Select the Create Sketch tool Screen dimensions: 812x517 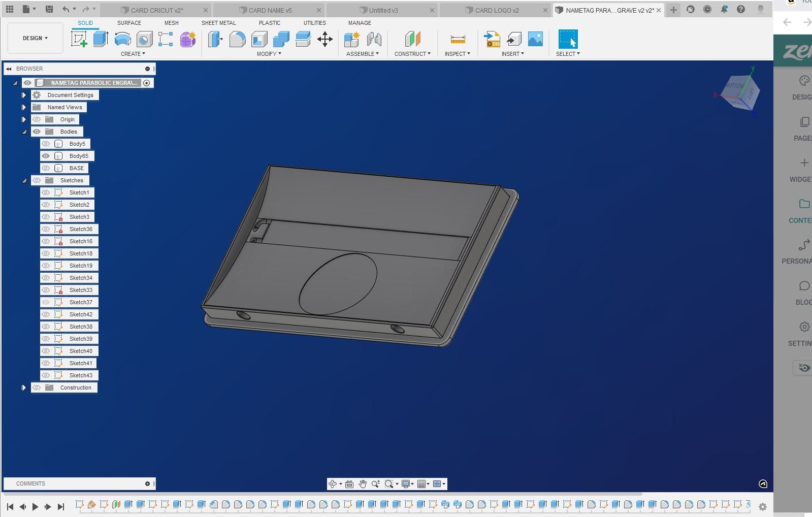[x=79, y=39]
